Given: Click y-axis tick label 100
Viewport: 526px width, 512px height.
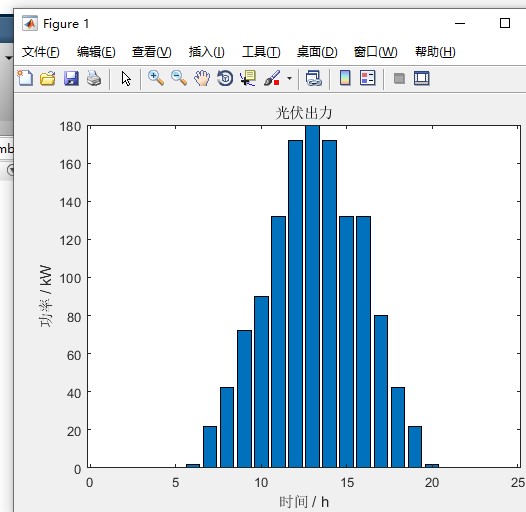Looking at the screenshot, I should coord(70,278).
